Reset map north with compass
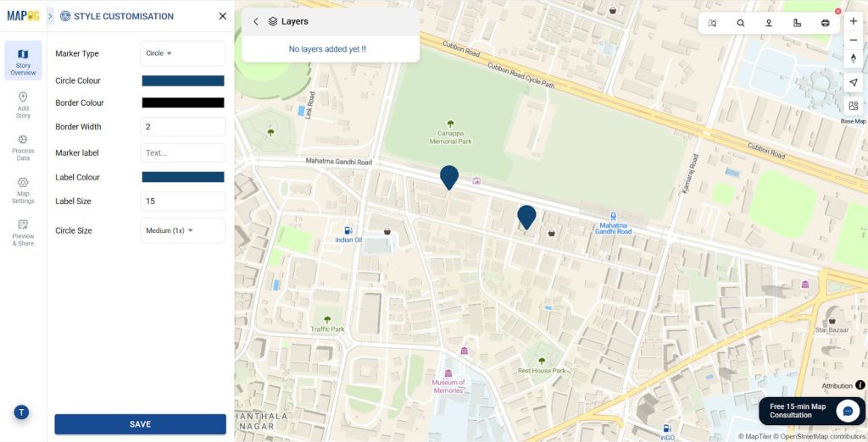Viewport: 868px width, 442px height. (x=853, y=58)
